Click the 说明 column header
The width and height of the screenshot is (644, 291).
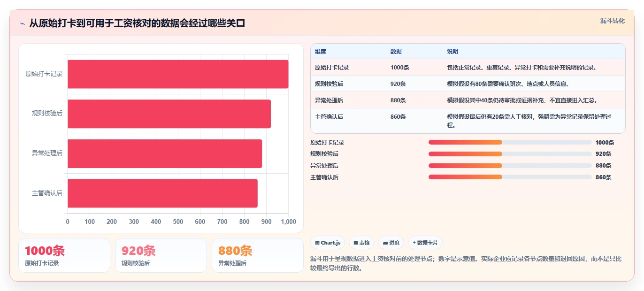point(452,52)
